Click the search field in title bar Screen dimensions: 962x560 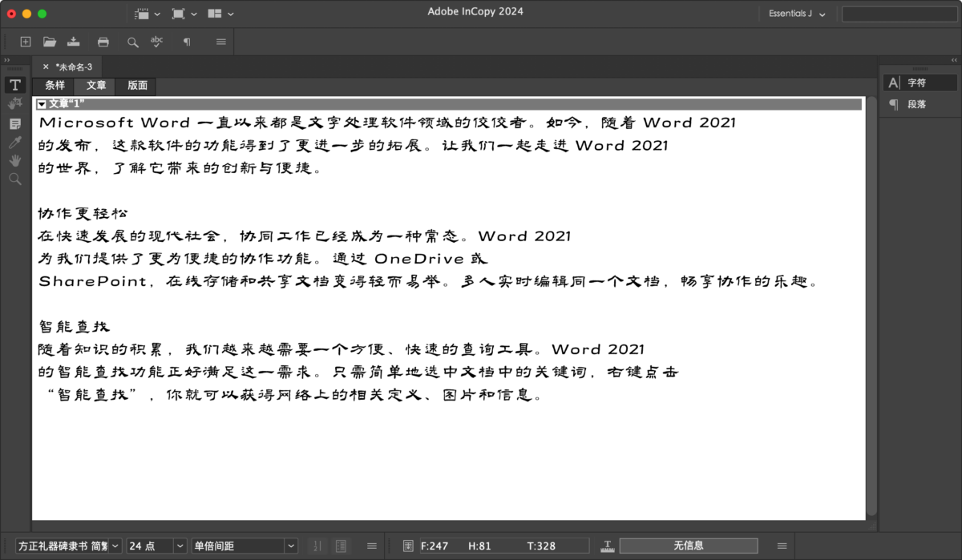click(x=899, y=14)
